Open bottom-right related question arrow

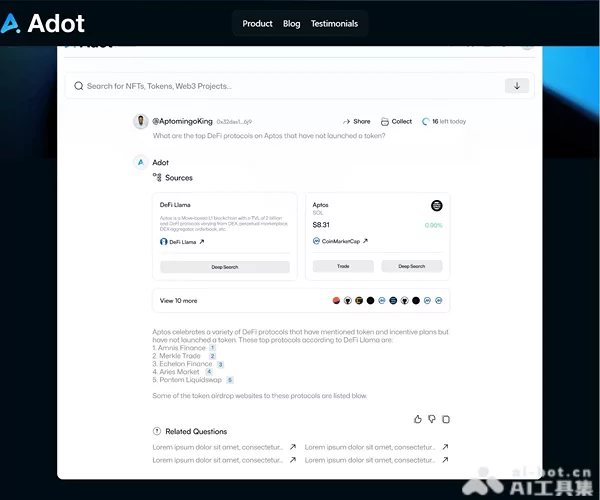pos(445,460)
